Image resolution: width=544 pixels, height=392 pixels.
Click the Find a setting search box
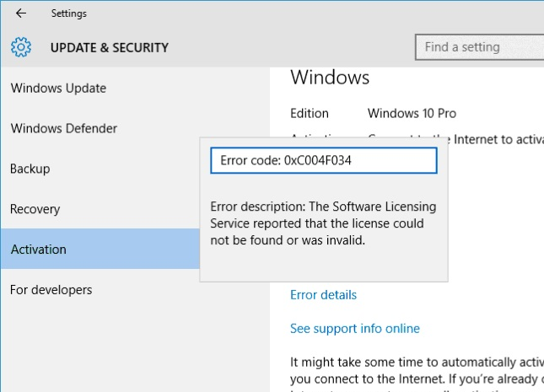pos(479,47)
